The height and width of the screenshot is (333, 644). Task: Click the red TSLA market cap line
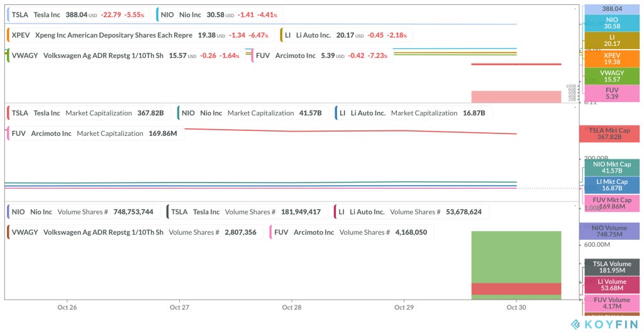tap(350, 131)
